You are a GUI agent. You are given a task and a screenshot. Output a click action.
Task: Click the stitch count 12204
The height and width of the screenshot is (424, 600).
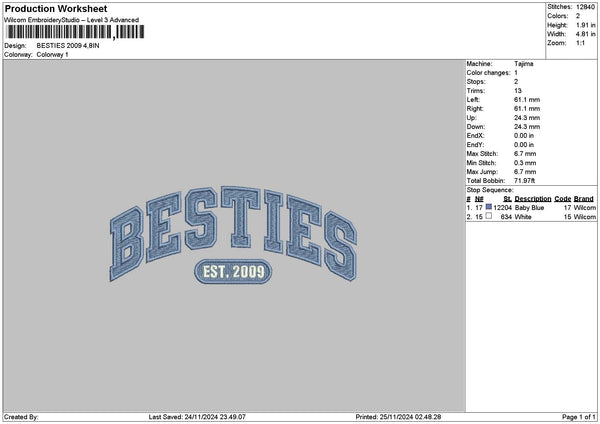tap(502, 207)
